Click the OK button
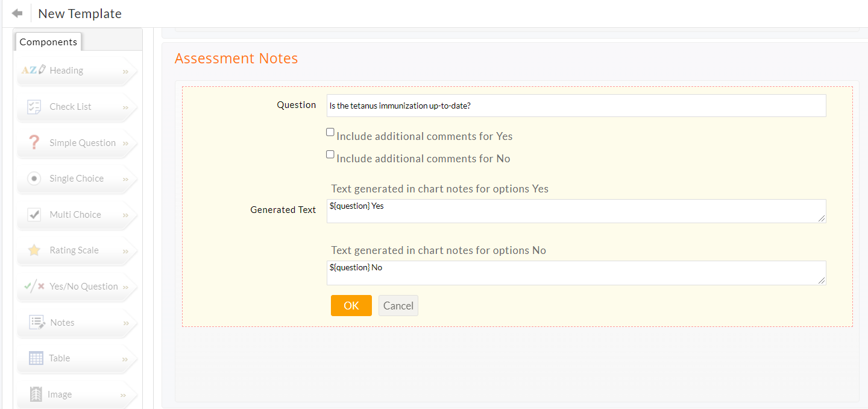This screenshot has width=868, height=409. (x=351, y=305)
